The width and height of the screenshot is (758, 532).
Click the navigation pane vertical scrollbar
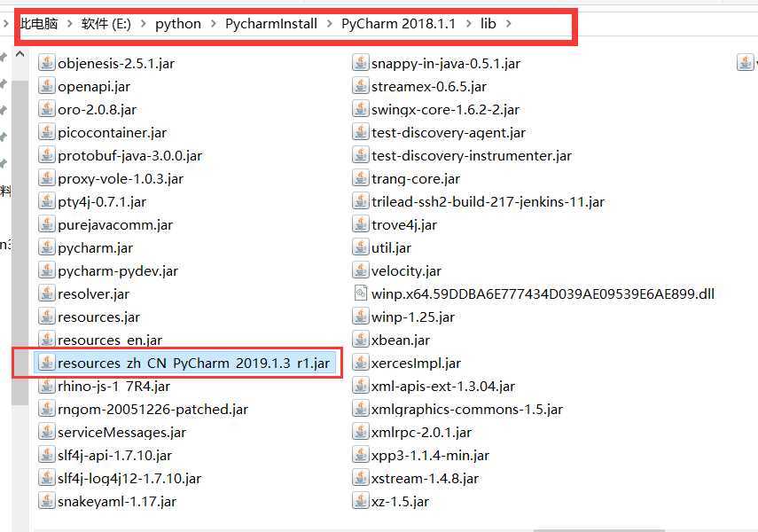tap(20, 242)
